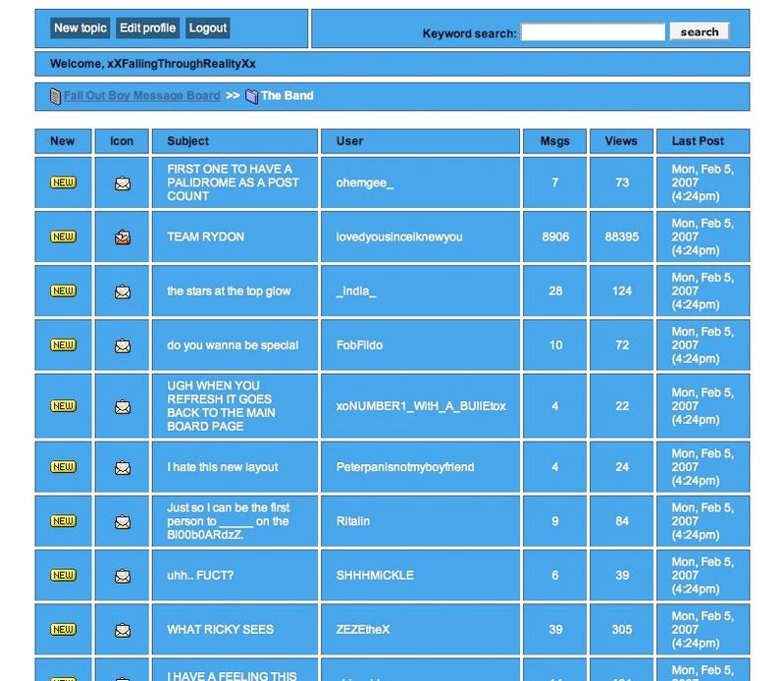This screenshot has height=681, width=784.
Task: Open topic WHAT RICKY SEES
Action: (x=220, y=630)
